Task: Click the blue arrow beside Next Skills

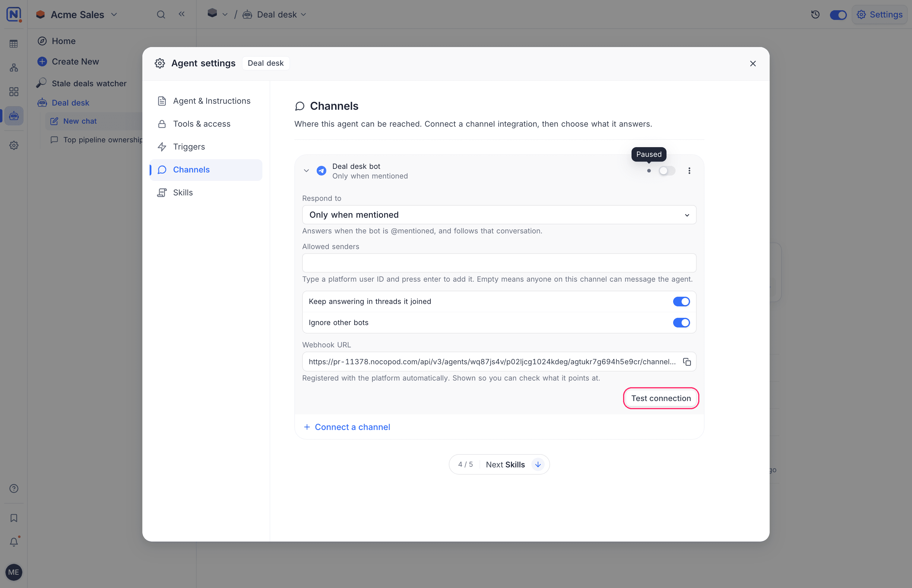Action: pos(538,464)
